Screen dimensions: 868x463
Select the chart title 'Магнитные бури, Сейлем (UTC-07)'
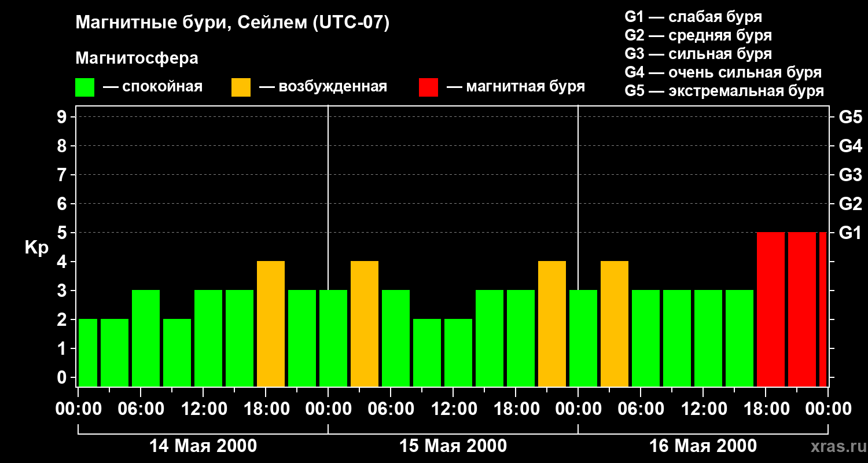(x=232, y=23)
